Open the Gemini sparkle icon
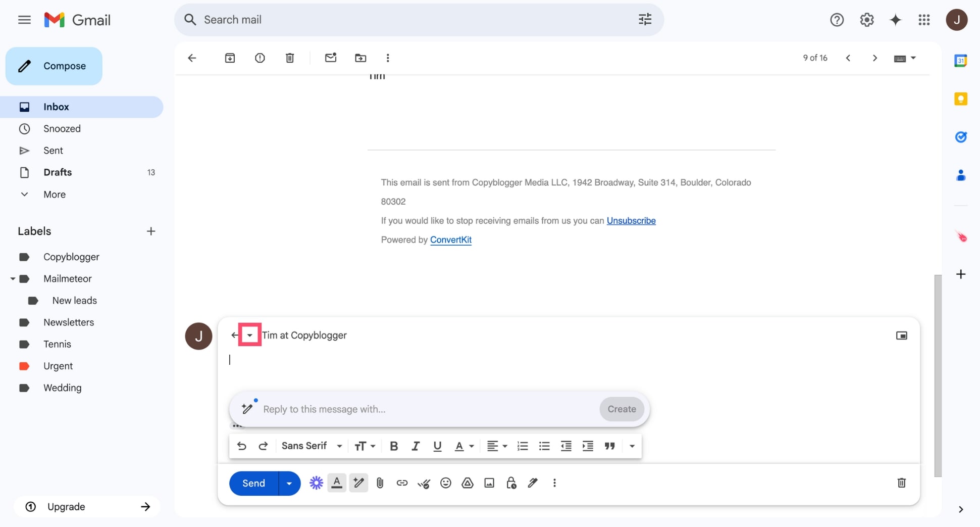980x527 pixels. click(x=895, y=20)
